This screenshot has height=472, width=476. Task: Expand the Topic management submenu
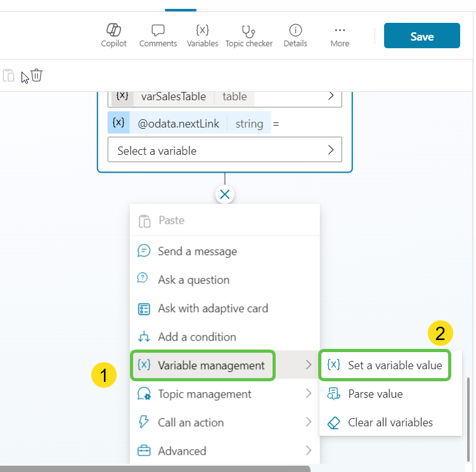point(224,394)
